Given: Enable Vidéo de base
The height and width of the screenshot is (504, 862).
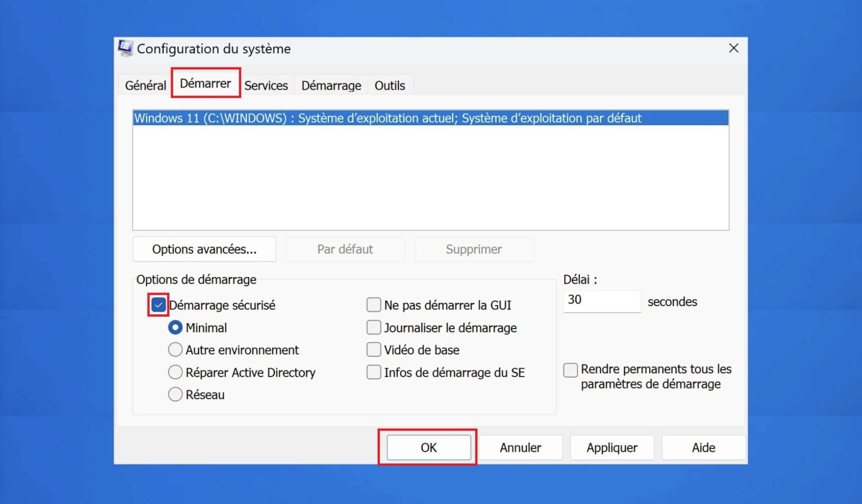Looking at the screenshot, I should point(374,350).
